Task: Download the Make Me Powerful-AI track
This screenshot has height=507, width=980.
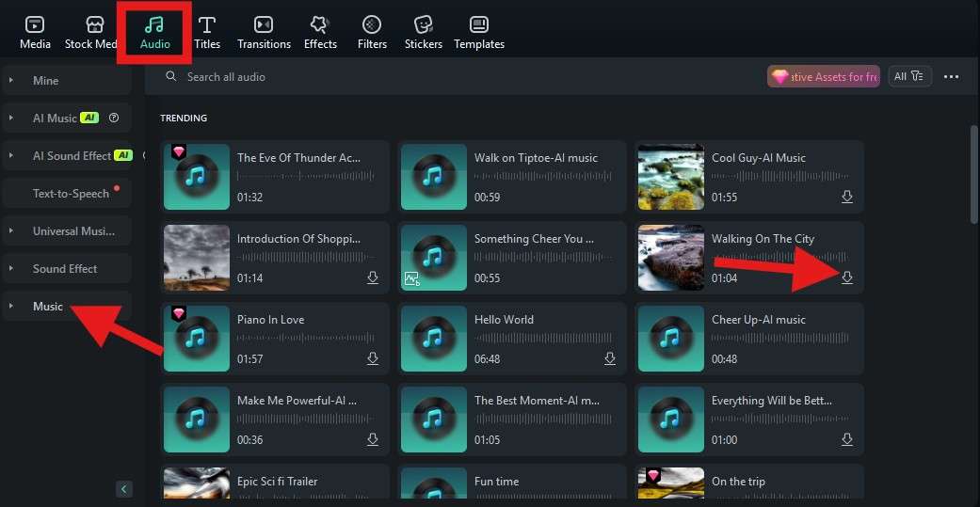Action: click(x=373, y=439)
